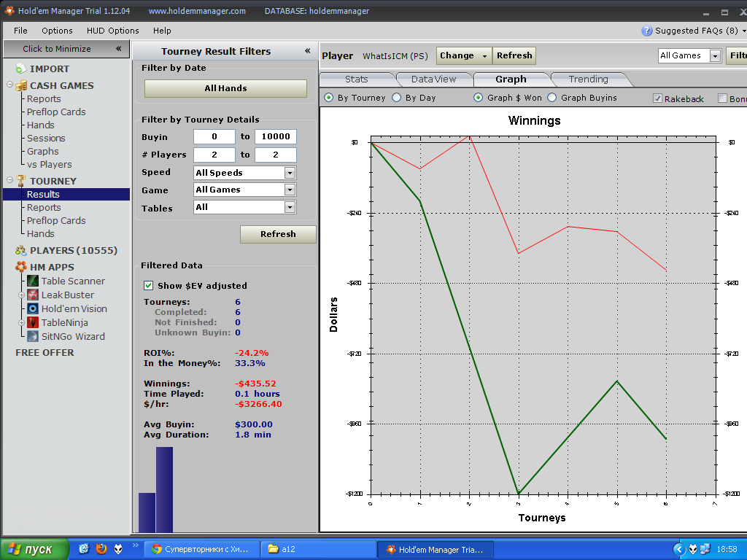Expand the LeakBuster tree node

click(x=21, y=295)
